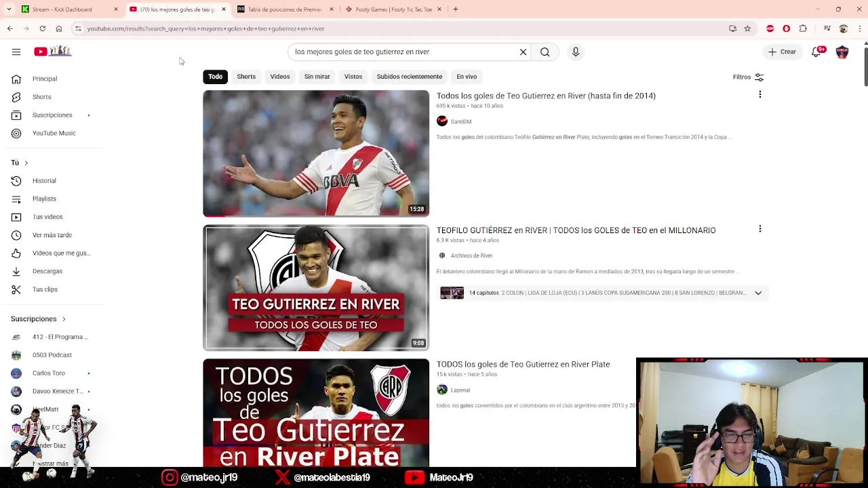
Task: Open the notifications bell
Action: [817, 52]
